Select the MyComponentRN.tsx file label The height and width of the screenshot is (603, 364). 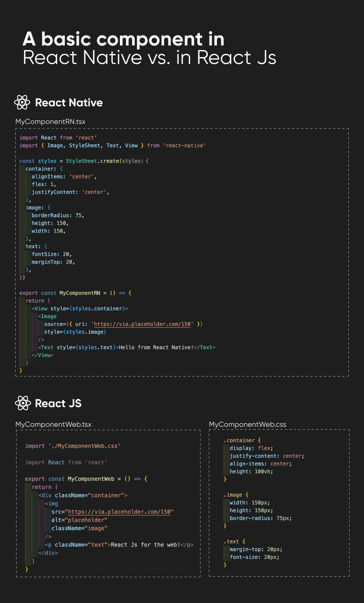click(x=50, y=122)
